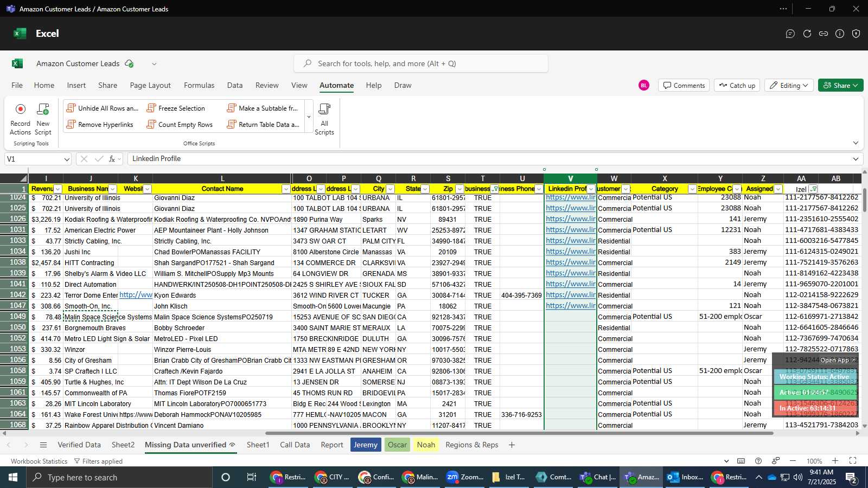
Task: Click the info icon in the Teams header
Action: [840, 34]
